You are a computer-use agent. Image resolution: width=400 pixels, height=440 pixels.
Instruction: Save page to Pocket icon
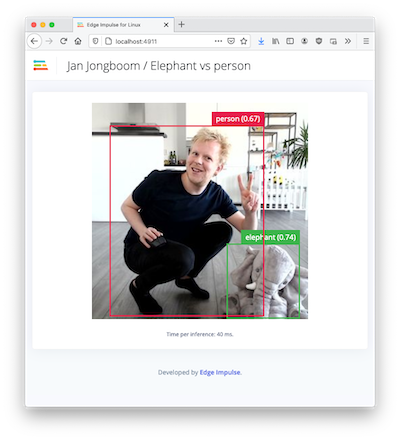click(231, 41)
